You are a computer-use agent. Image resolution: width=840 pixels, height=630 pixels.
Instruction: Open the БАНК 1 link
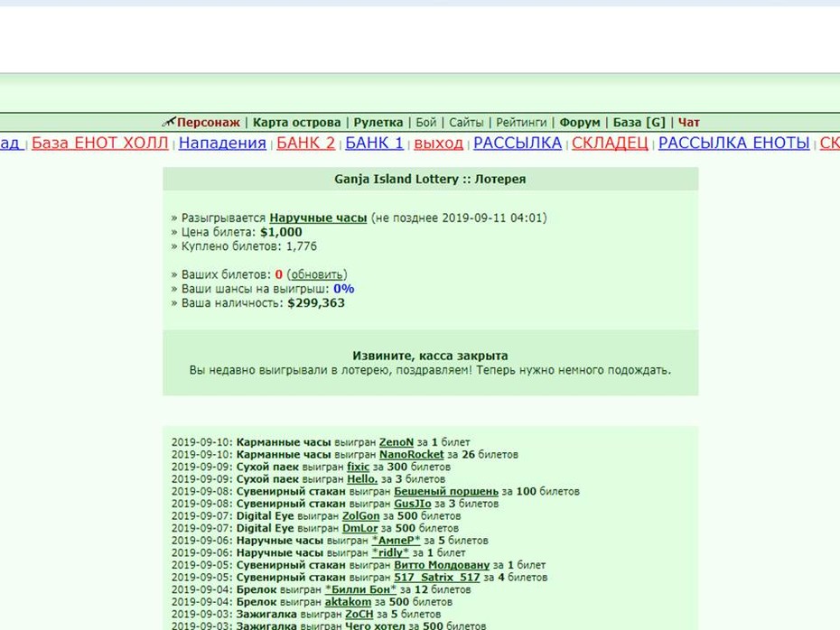point(374,143)
